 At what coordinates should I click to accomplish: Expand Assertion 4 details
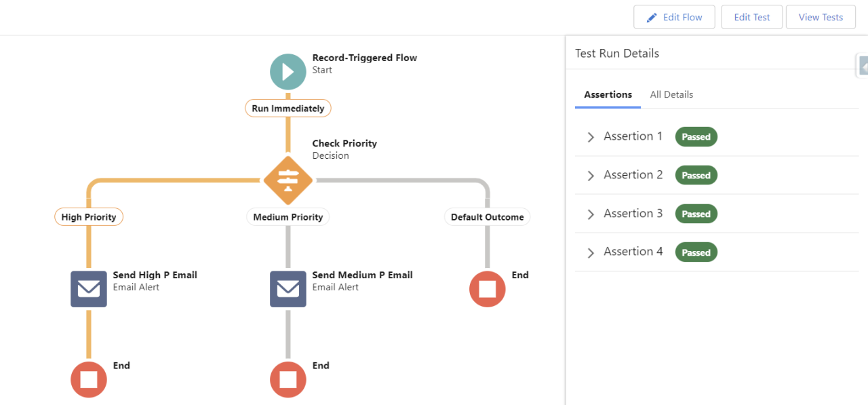point(590,252)
